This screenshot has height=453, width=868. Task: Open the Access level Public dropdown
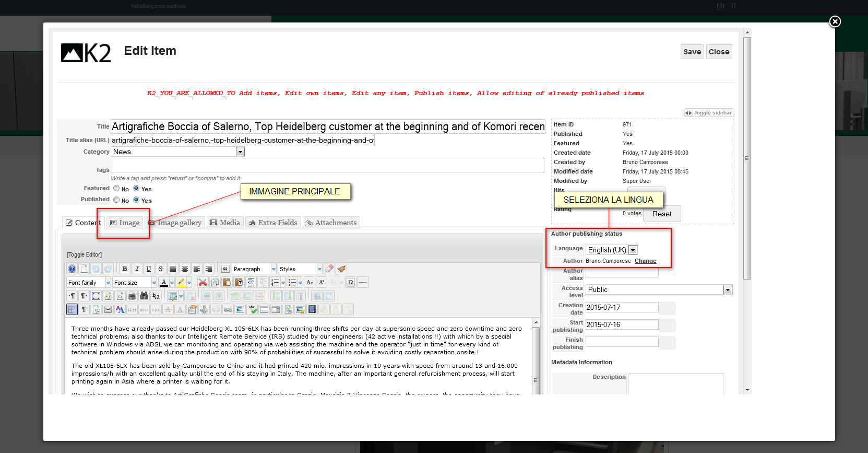tap(659, 289)
